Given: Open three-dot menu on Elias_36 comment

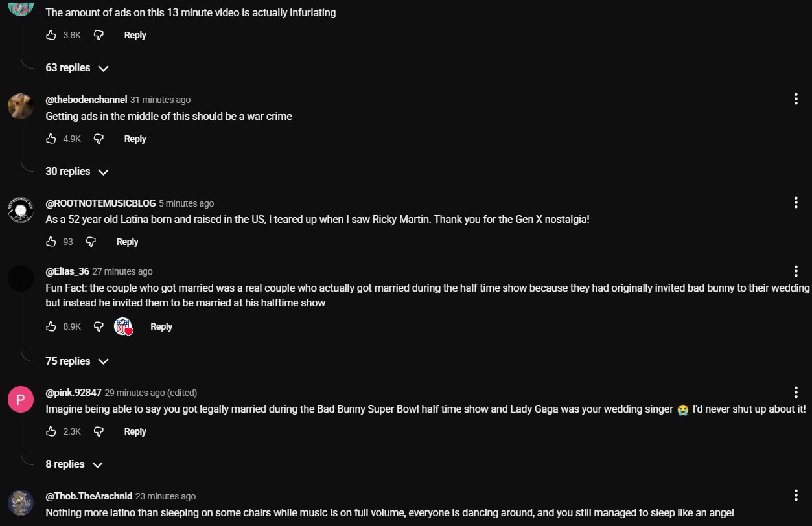Looking at the screenshot, I should point(796,271).
